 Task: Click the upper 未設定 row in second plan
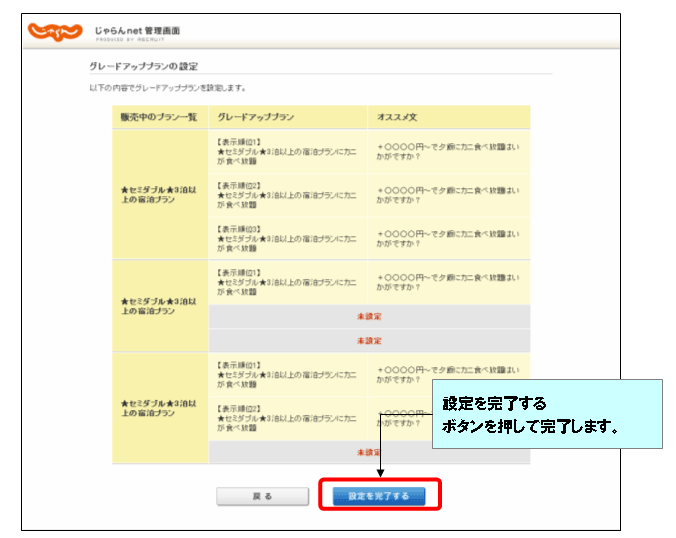click(x=369, y=317)
